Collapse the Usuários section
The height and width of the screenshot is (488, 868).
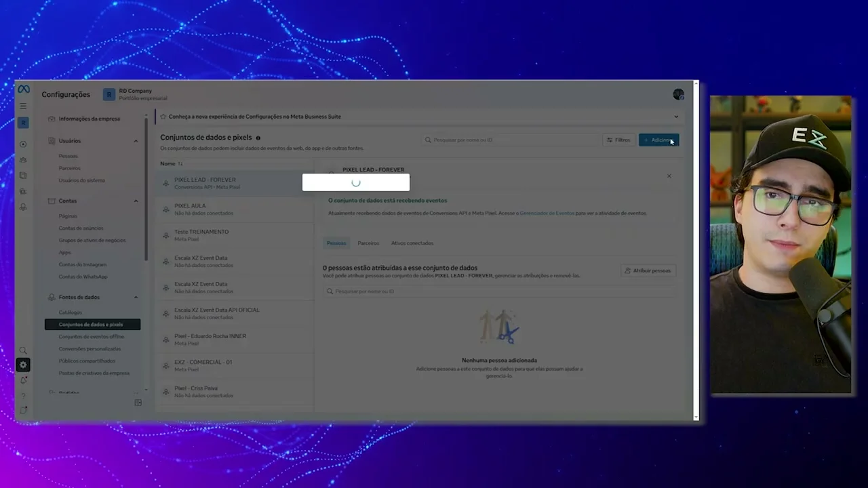(x=136, y=141)
